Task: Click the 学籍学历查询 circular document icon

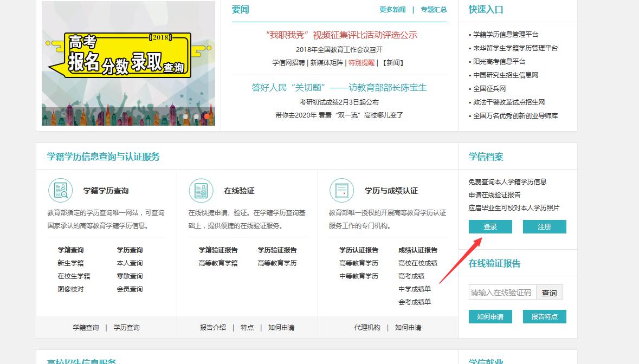Action: pyautogui.click(x=60, y=191)
